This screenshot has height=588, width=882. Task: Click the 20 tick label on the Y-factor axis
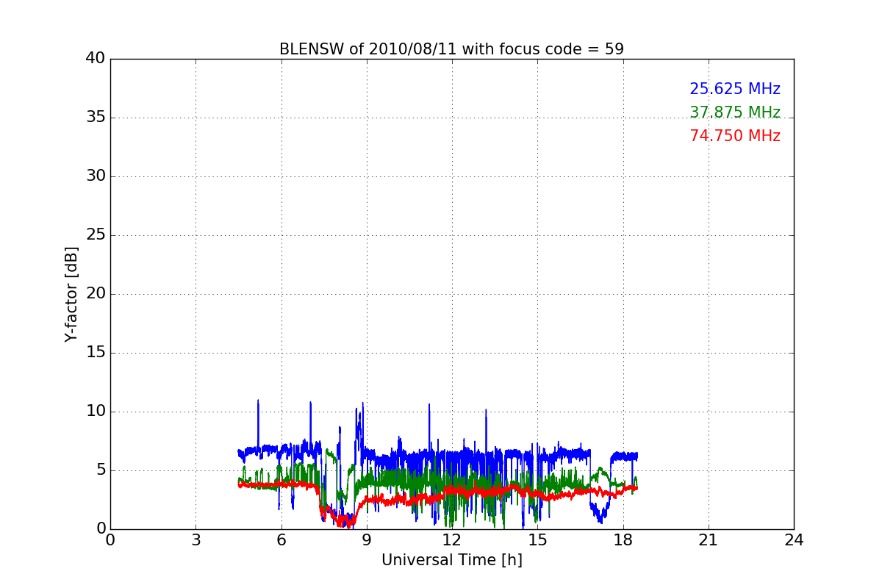pyautogui.click(x=96, y=294)
